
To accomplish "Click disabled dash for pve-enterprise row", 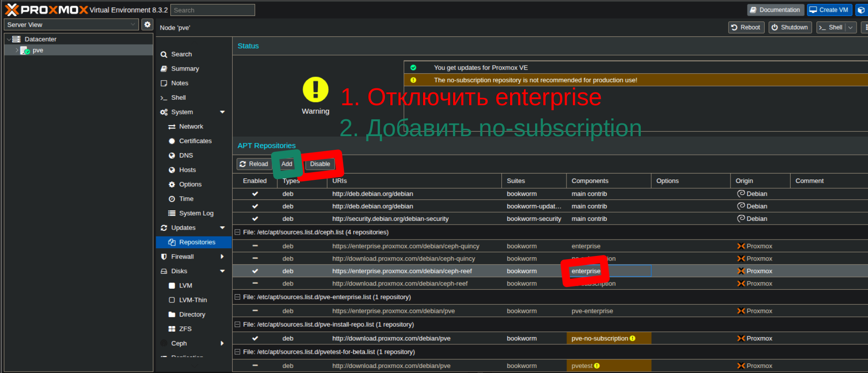I will (x=255, y=311).
